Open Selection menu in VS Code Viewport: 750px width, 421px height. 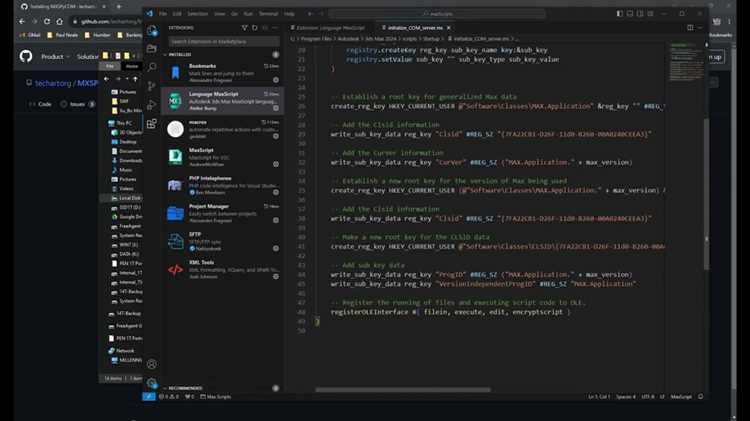coord(198,14)
